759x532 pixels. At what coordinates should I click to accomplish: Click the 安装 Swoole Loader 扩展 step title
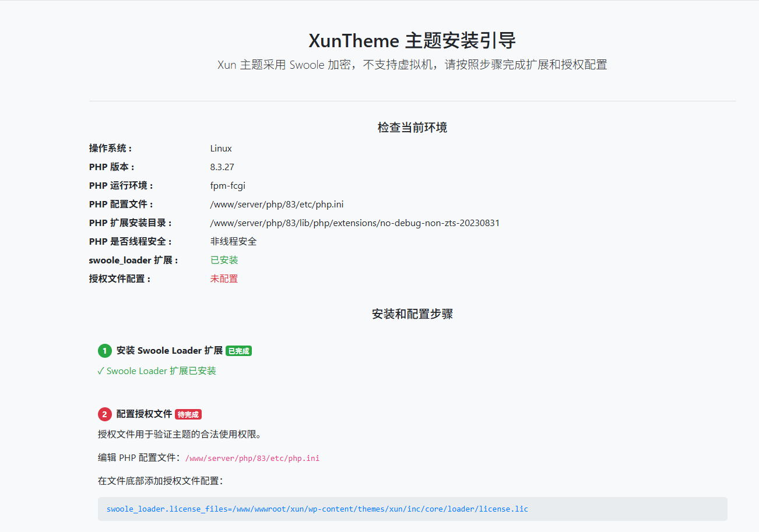point(169,351)
